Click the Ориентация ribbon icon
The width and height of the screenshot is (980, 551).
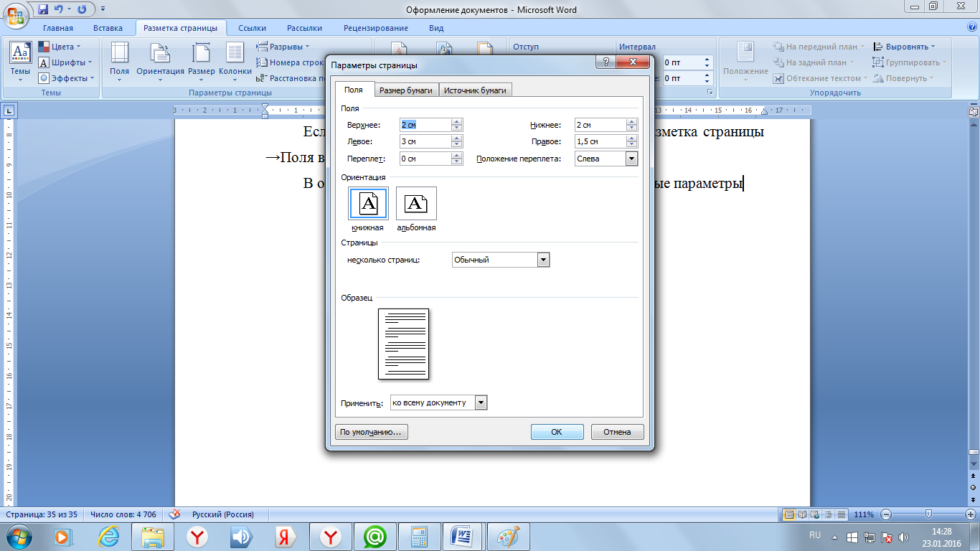tap(160, 62)
